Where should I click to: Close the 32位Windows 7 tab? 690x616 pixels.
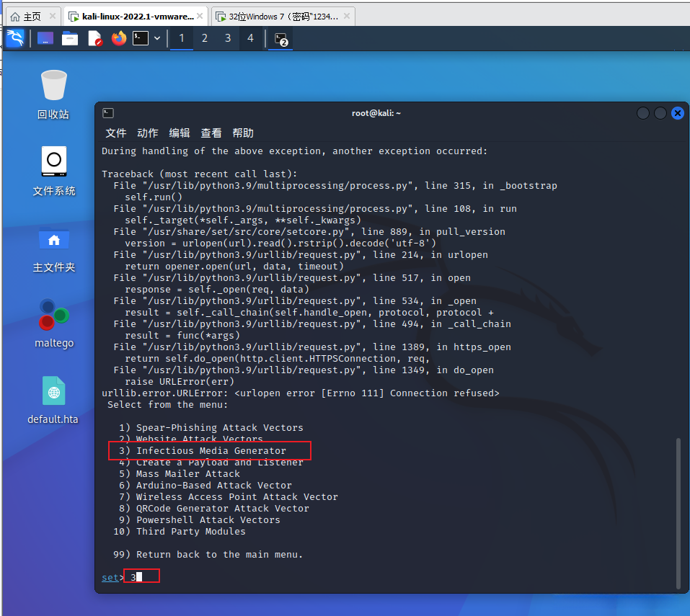tap(347, 17)
